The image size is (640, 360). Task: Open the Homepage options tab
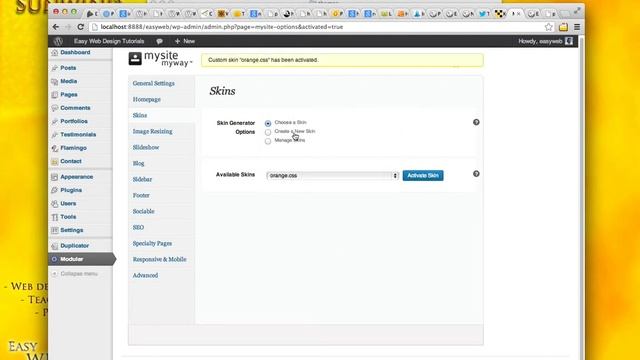[147, 99]
